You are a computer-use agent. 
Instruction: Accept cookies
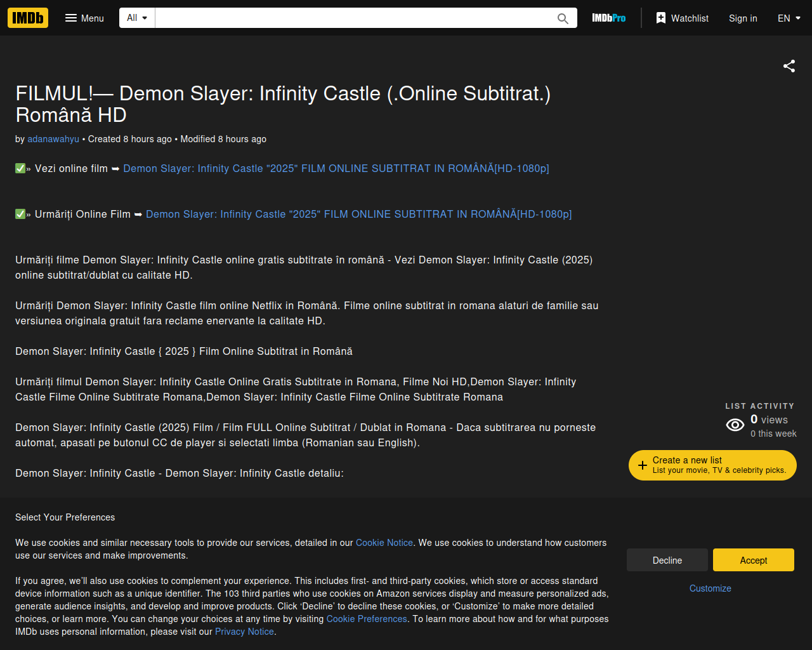coord(754,560)
